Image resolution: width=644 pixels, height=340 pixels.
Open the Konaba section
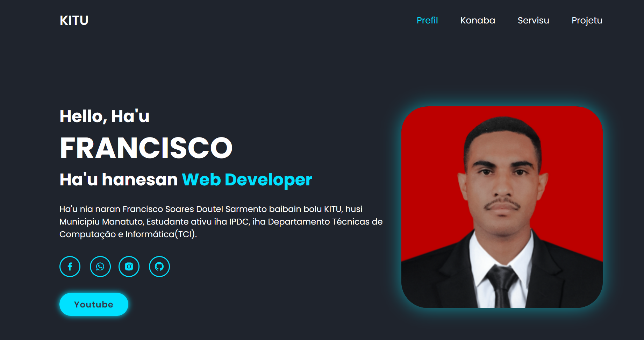[478, 21]
